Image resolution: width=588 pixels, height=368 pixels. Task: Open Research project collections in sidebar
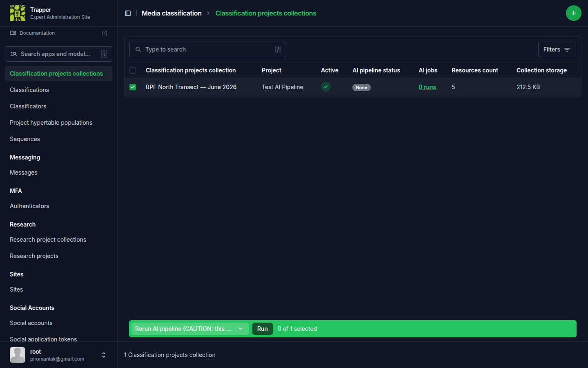click(x=48, y=240)
